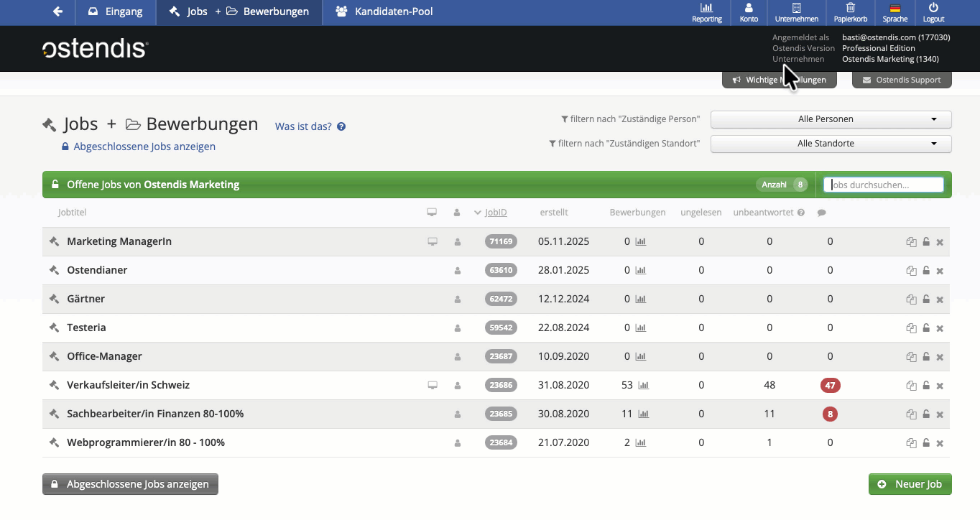
Task: Open the Alle Personen filter dropdown
Action: 831,119
